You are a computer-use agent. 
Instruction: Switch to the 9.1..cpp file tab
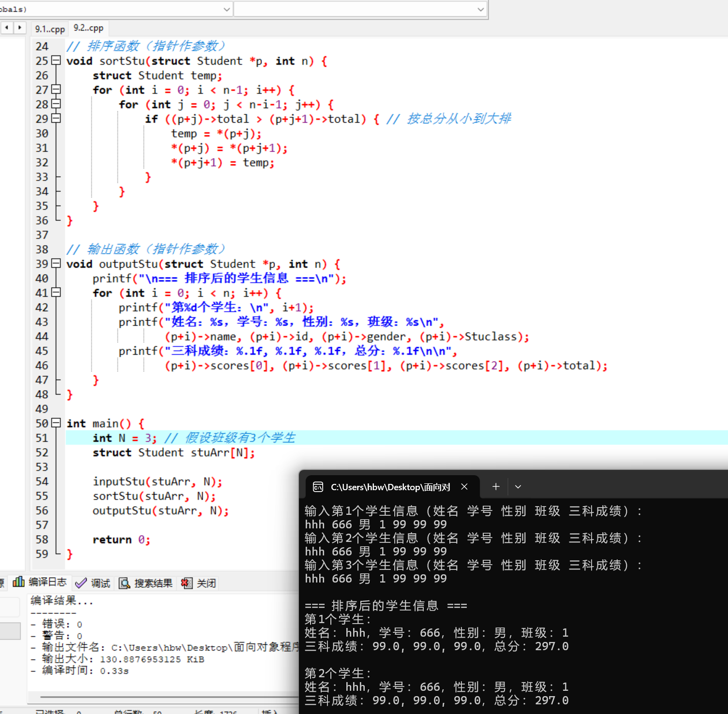[50, 29]
